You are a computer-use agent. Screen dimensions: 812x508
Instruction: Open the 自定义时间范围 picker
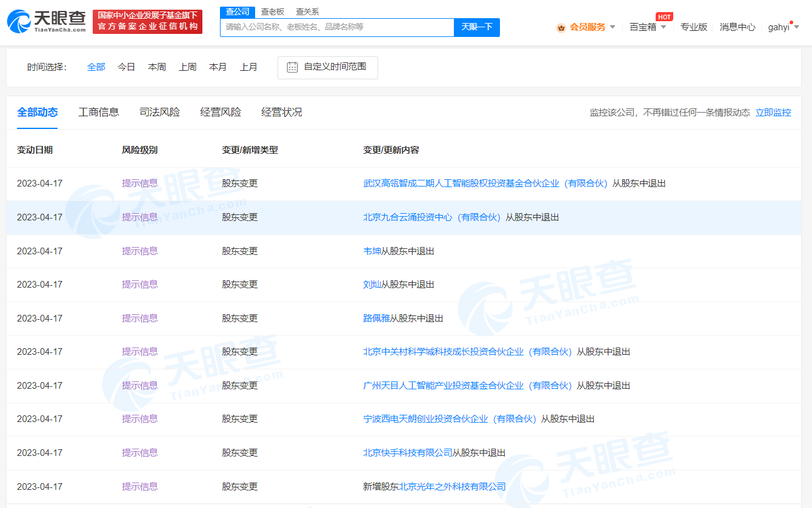[328, 67]
